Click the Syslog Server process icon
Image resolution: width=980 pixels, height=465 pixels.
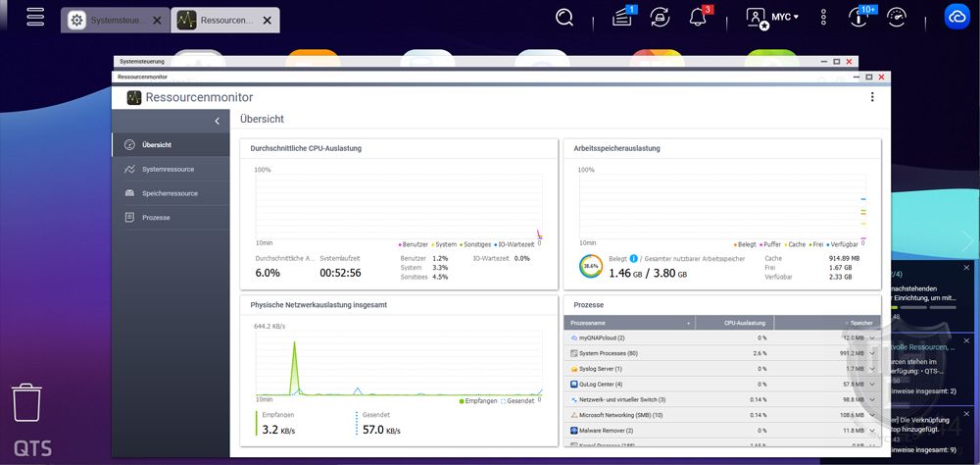click(573, 369)
